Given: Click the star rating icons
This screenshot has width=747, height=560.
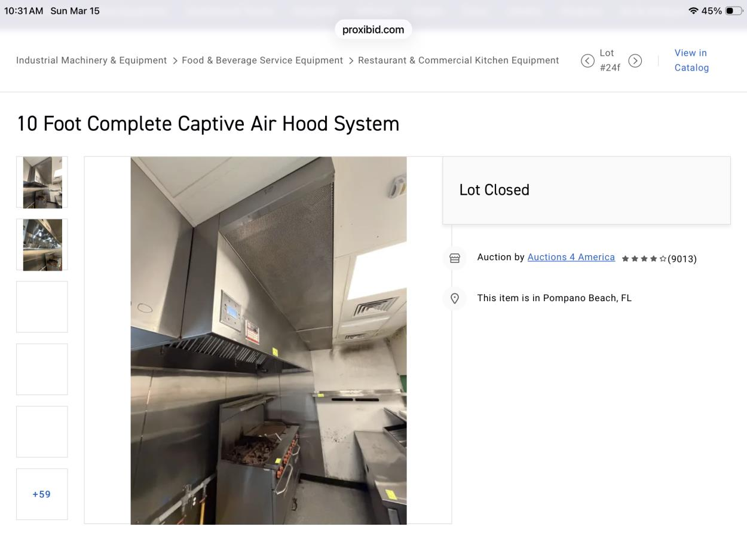Looking at the screenshot, I should 644,259.
